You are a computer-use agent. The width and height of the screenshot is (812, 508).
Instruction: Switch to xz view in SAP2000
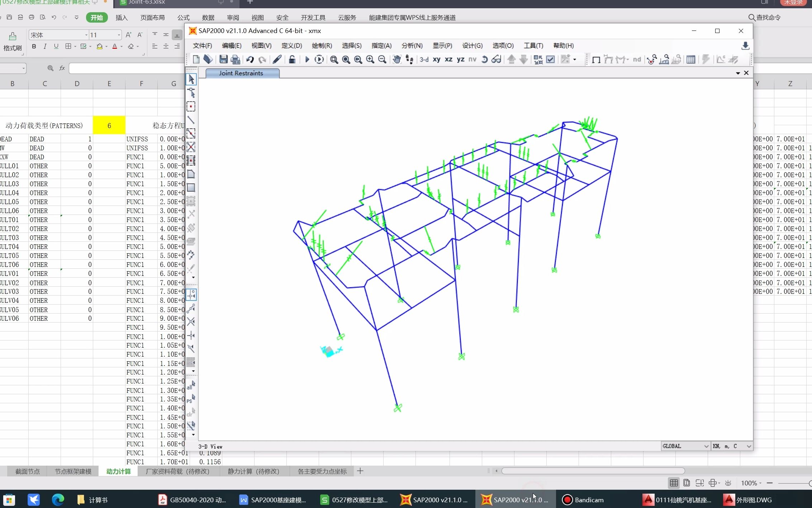tap(448, 59)
